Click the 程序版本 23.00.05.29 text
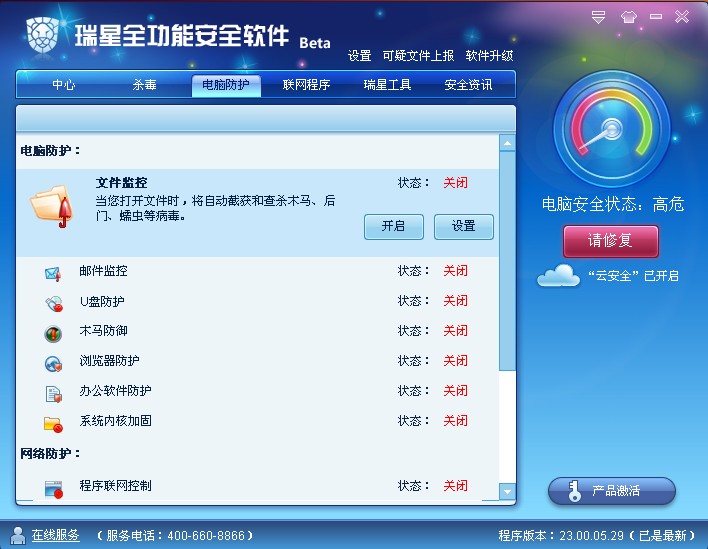Screen dimensions: 708x549 [598, 536]
